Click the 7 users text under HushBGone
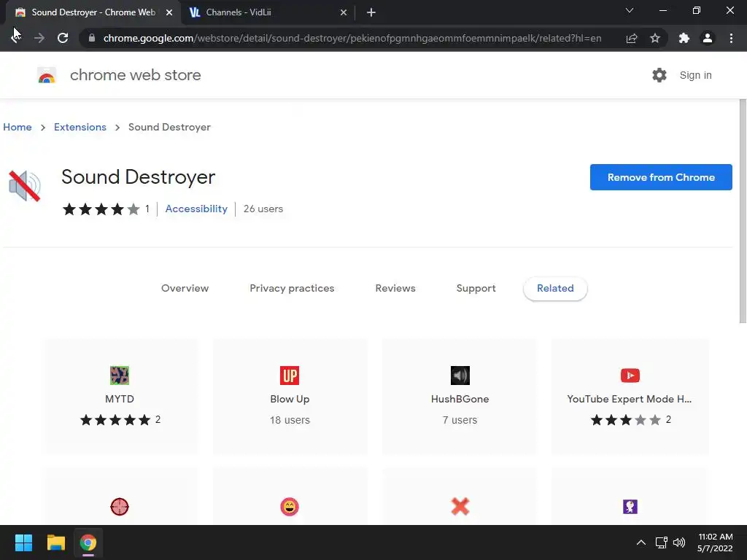747x560 pixels. (x=460, y=420)
